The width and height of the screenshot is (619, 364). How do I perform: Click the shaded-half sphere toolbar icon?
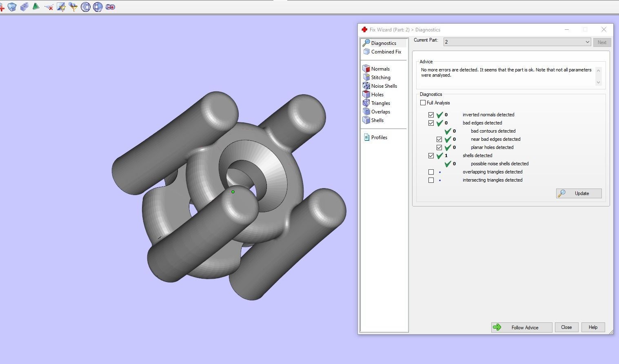[x=98, y=7]
